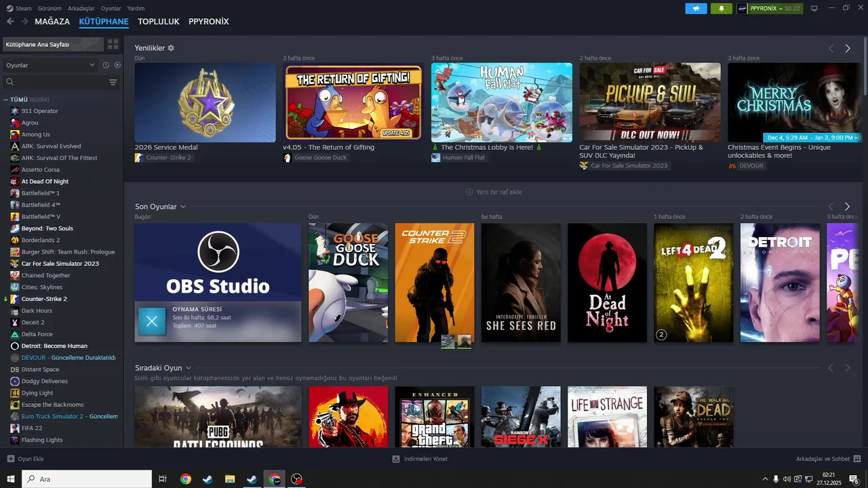Open the Arkadaşlar menu

(x=82, y=8)
